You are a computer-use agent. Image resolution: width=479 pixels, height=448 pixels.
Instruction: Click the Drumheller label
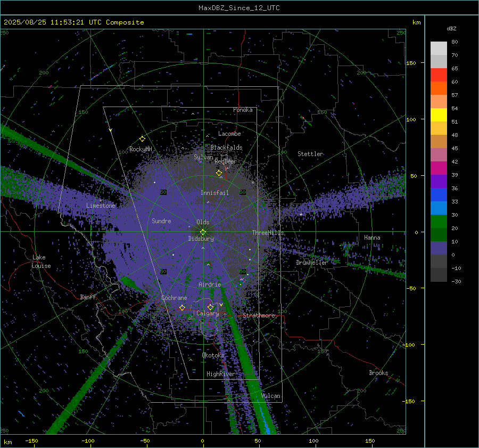tap(312, 263)
